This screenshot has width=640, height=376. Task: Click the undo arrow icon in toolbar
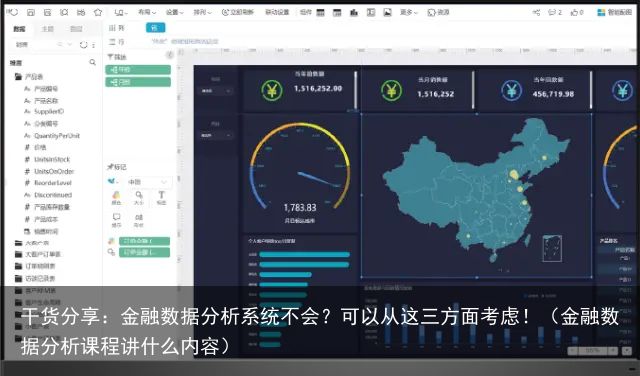click(13, 12)
